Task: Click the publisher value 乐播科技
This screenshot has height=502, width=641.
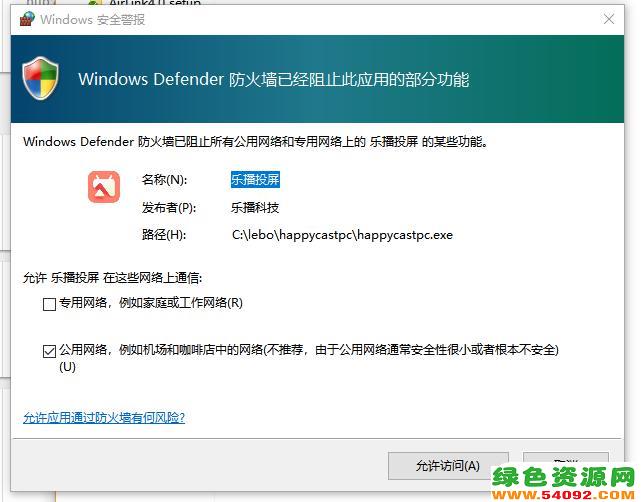Action: click(255, 207)
